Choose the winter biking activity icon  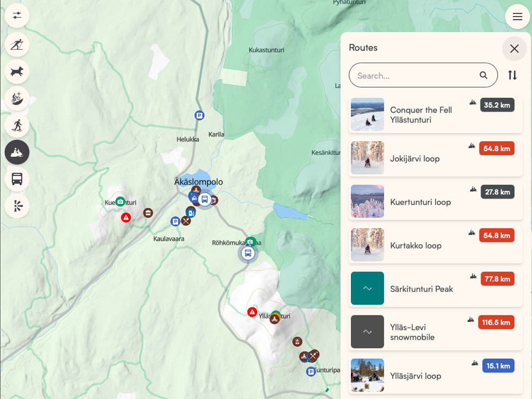coord(17,99)
